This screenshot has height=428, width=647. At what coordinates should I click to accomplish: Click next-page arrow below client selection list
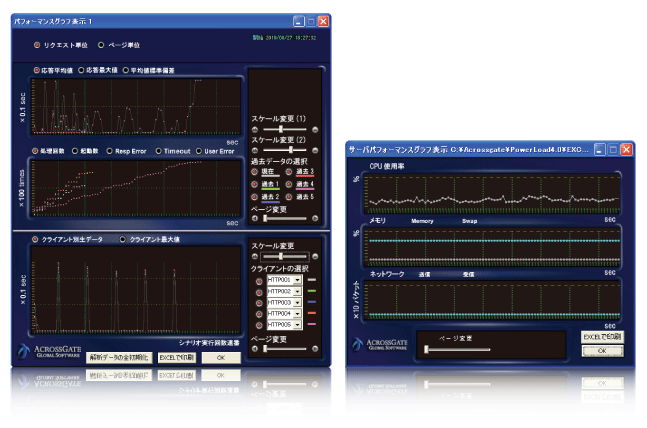(x=315, y=349)
